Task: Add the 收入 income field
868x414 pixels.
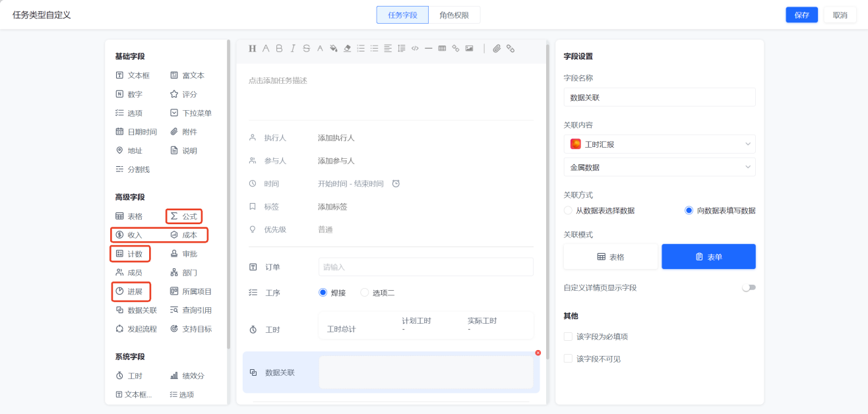Action: click(x=129, y=235)
